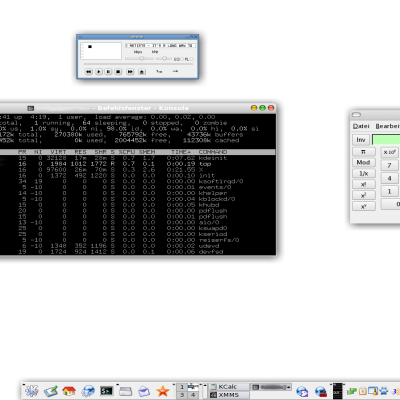This screenshot has height=400, width=400.
Task: Click the x^y power button in KCalc
Action: click(x=364, y=206)
